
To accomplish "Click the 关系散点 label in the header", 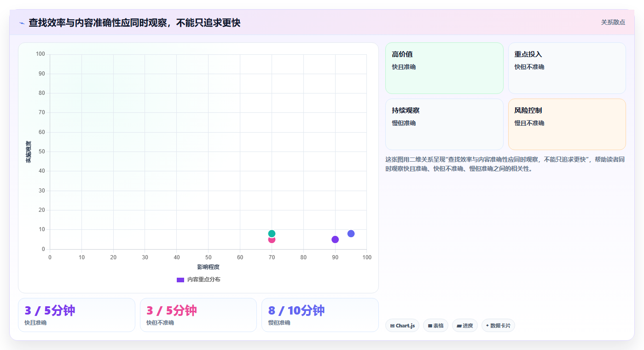I will [x=613, y=22].
